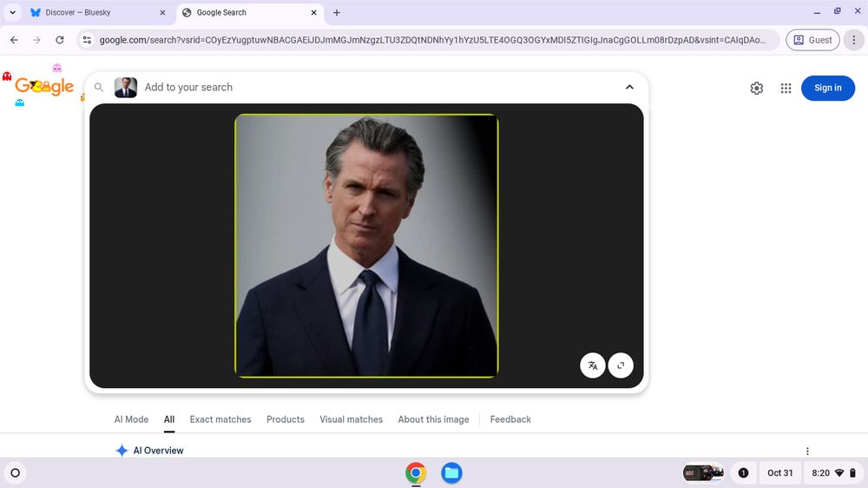This screenshot has width=868, height=488.
Task: View site information icon in address bar
Action: 87,40
